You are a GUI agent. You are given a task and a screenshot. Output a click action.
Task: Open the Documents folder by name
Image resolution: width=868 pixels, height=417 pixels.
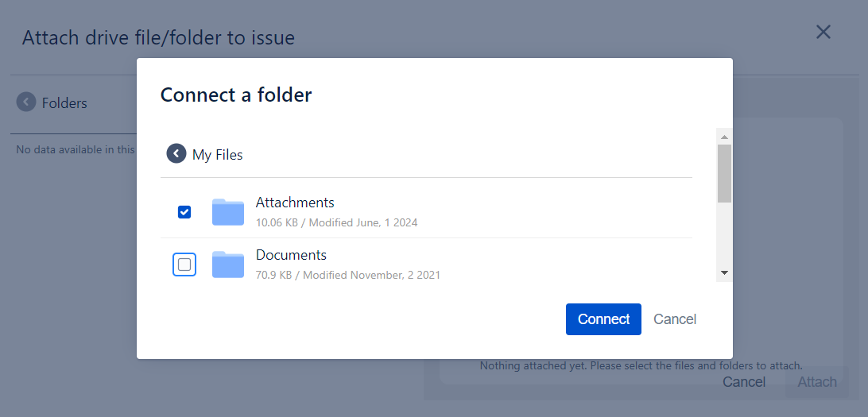[291, 255]
